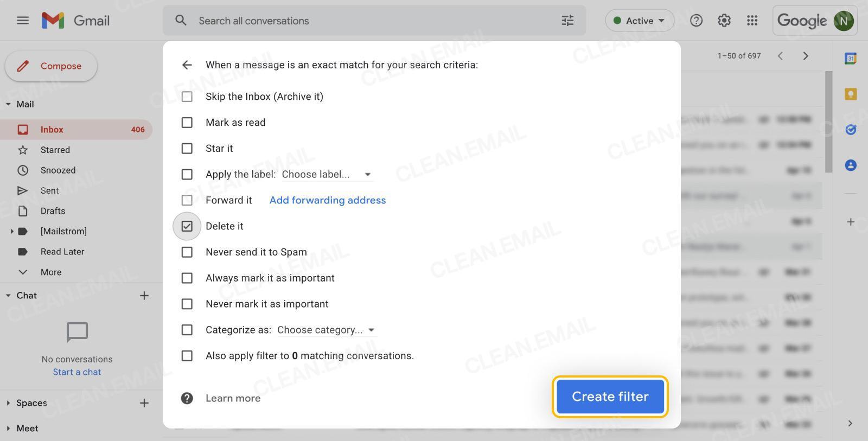Open search filter options icon
Viewport: 868px width, 441px height.
tap(567, 20)
